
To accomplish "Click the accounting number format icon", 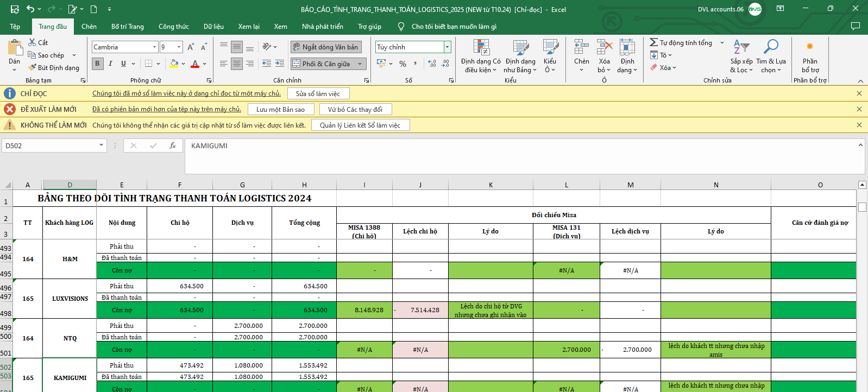I will (x=381, y=64).
